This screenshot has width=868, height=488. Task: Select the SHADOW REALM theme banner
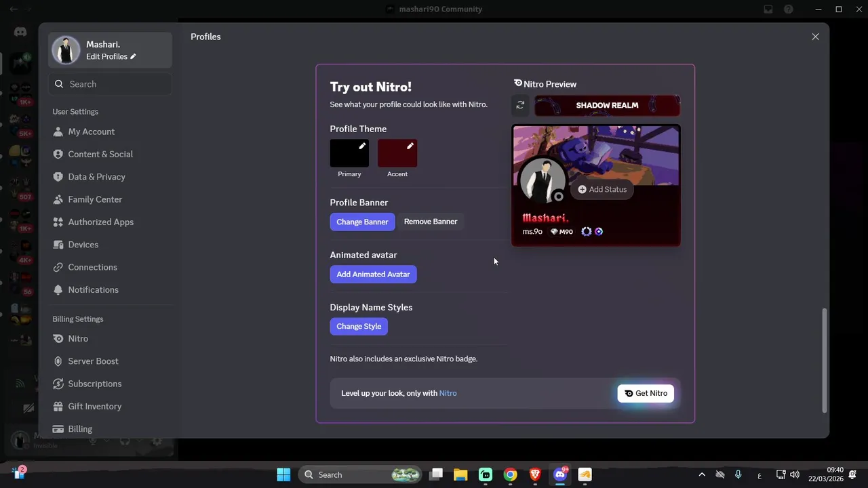coord(607,105)
